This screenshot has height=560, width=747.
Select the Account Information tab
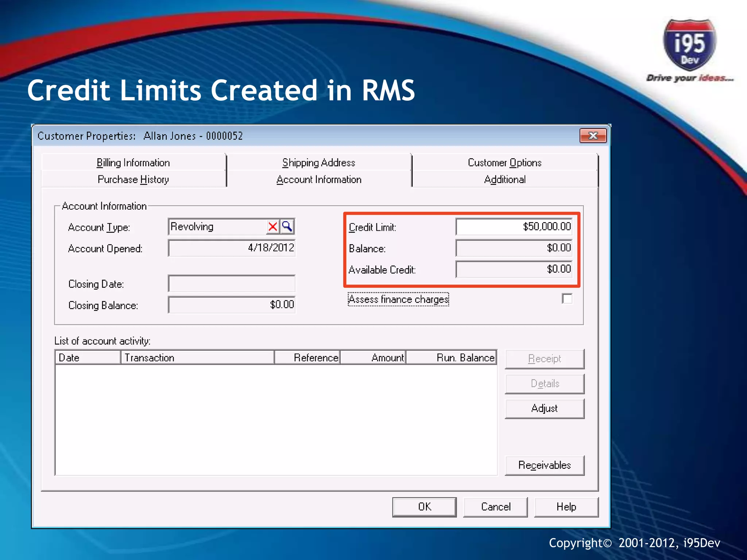pos(319,179)
